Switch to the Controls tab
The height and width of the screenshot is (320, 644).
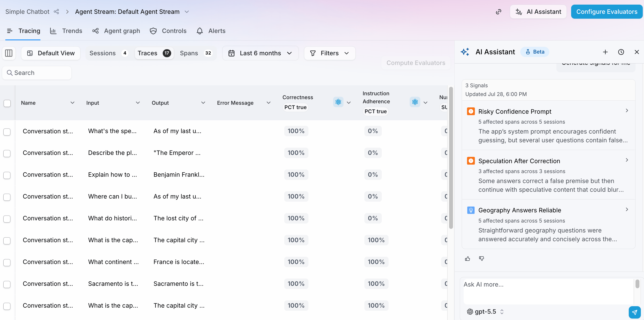[x=168, y=31]
